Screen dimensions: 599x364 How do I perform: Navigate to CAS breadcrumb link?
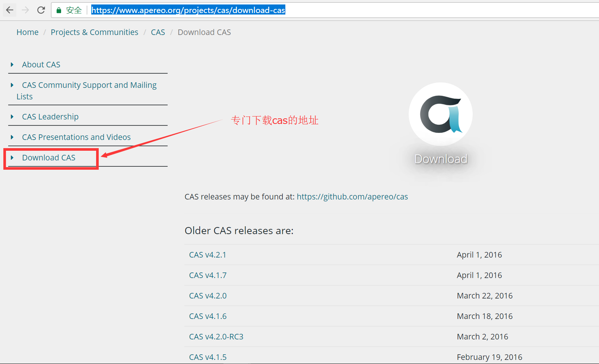[x=158, y=32]
